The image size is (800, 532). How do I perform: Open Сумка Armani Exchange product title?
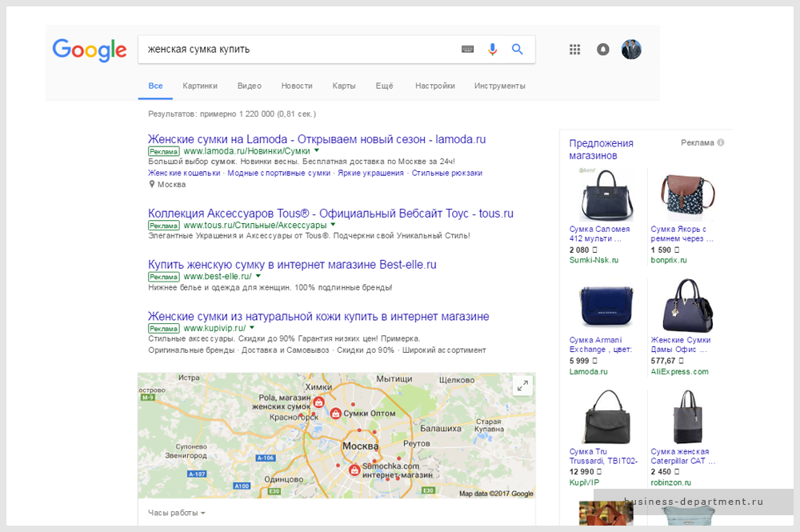pyautogui.click(x=601, y=344)
